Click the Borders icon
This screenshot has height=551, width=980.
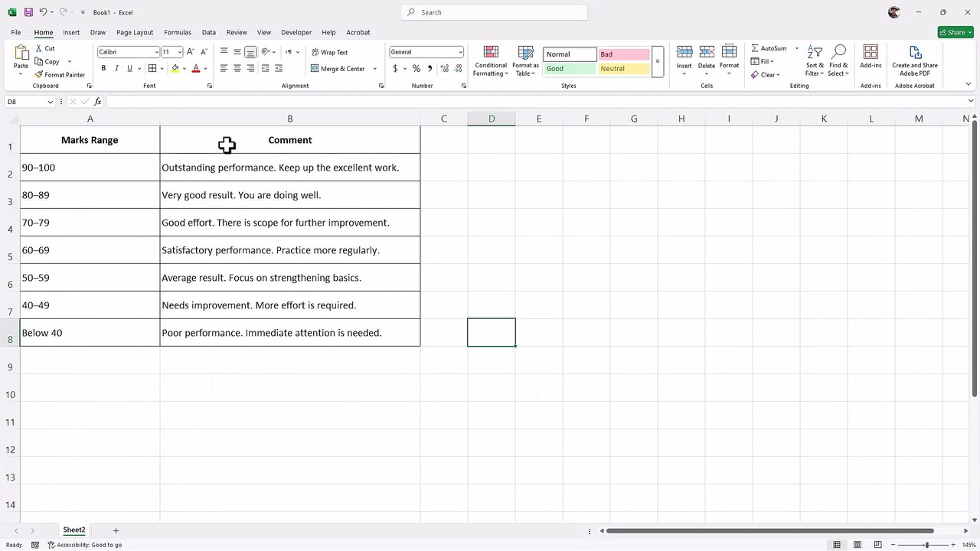(x=152, y=68)
